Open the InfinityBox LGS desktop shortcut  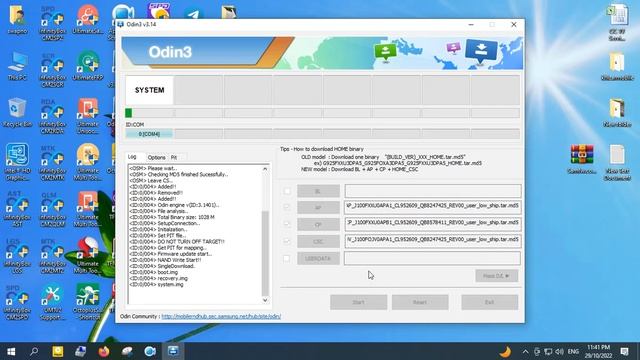(x=17, y=256)
